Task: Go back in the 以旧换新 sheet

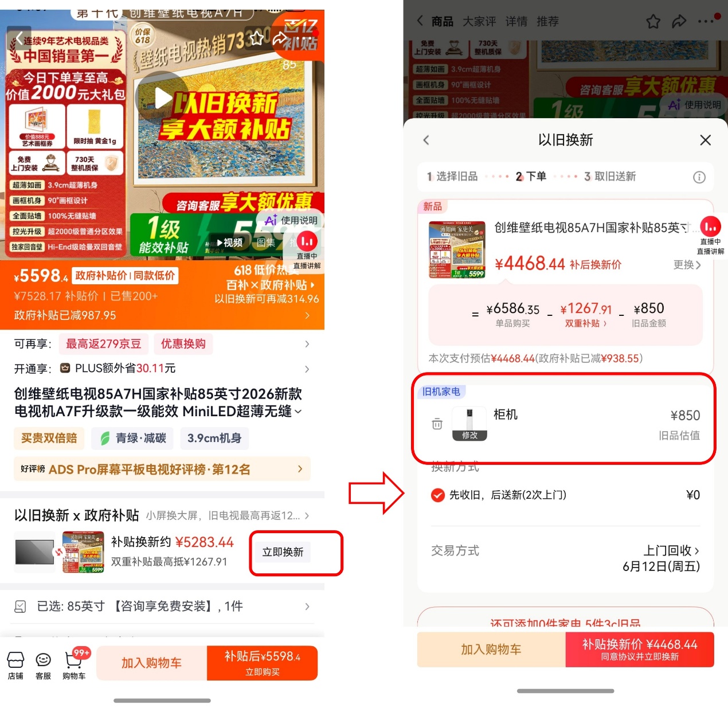Action: (x=426, y=140)
